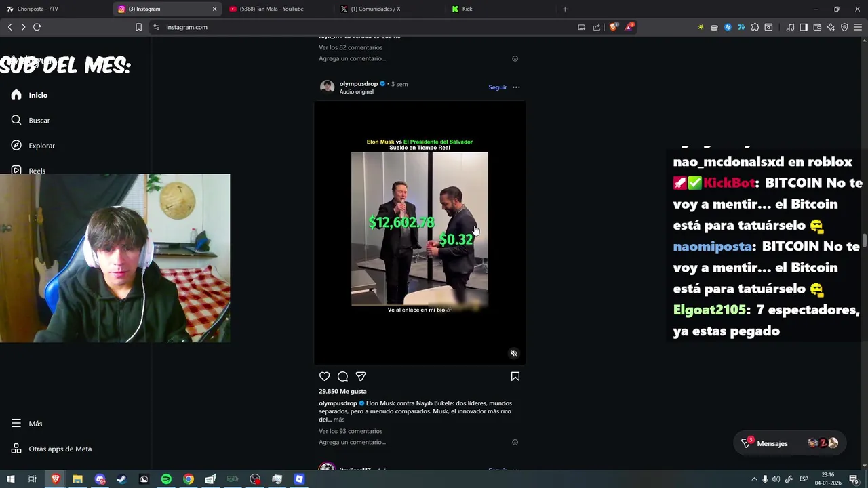
Task: Click the share page icon in the address bar
Action: (597, 27)
